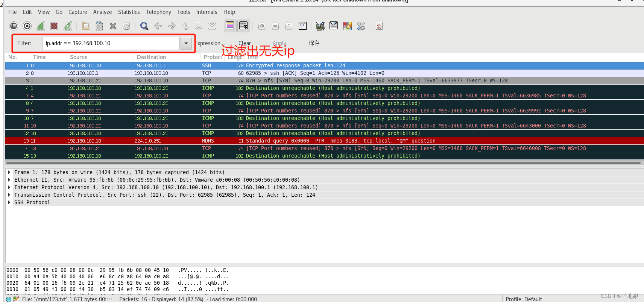Reload the capture file icon

[x=126, y=26]
